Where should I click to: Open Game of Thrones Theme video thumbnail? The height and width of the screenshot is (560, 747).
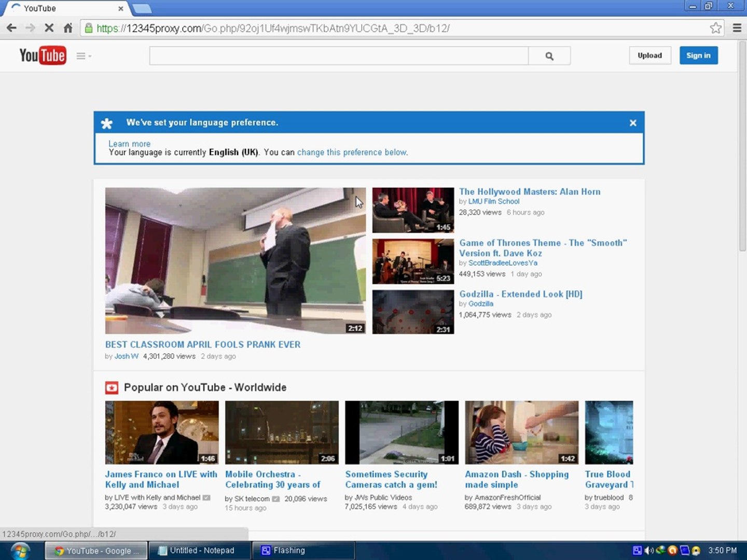pos(413,261)
